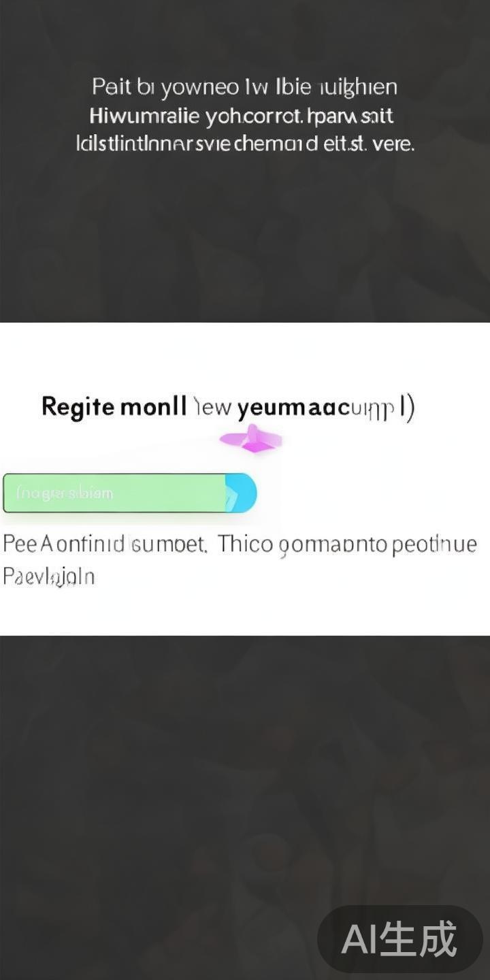This screenshot has height=980, width=490.
Task: Click the thin "lew" word in the heading
Action: tap(213, 408)
